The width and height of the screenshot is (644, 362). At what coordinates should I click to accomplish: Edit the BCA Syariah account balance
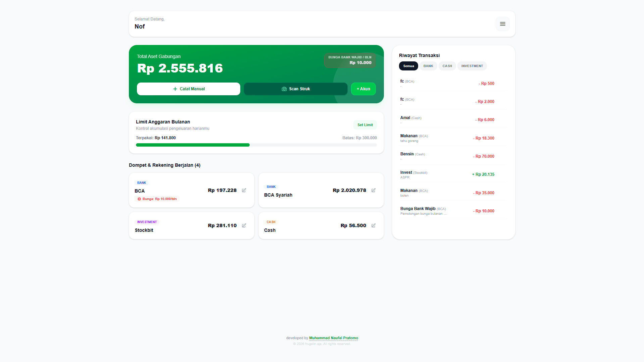pyautogui.click(x=374, y=190)
